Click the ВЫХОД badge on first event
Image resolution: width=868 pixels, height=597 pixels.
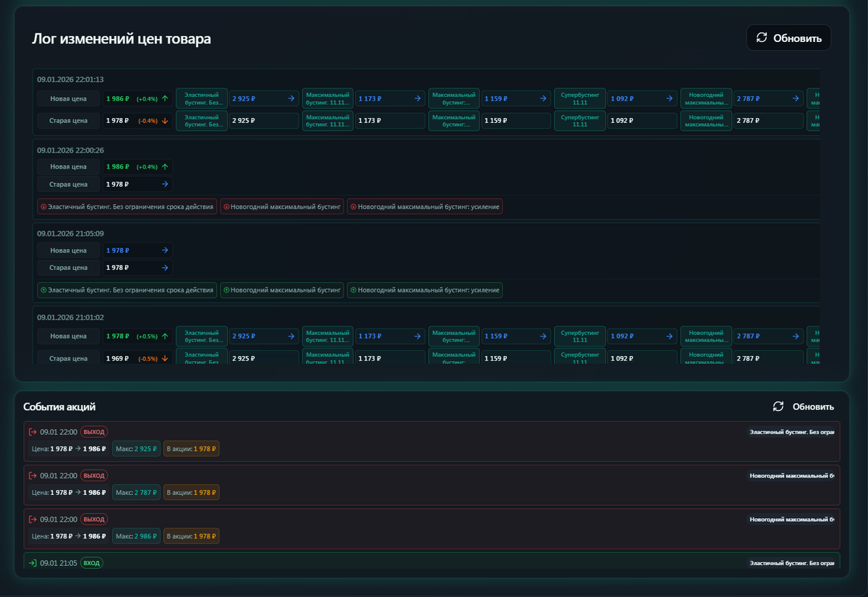pos(93,431)
